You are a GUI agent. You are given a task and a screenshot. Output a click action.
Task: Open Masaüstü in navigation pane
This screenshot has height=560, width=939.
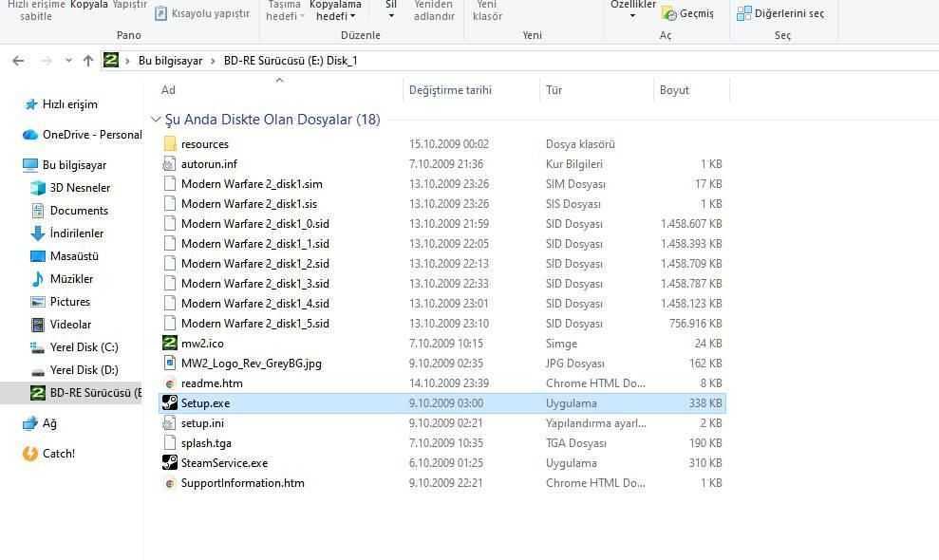coord(74,255)
